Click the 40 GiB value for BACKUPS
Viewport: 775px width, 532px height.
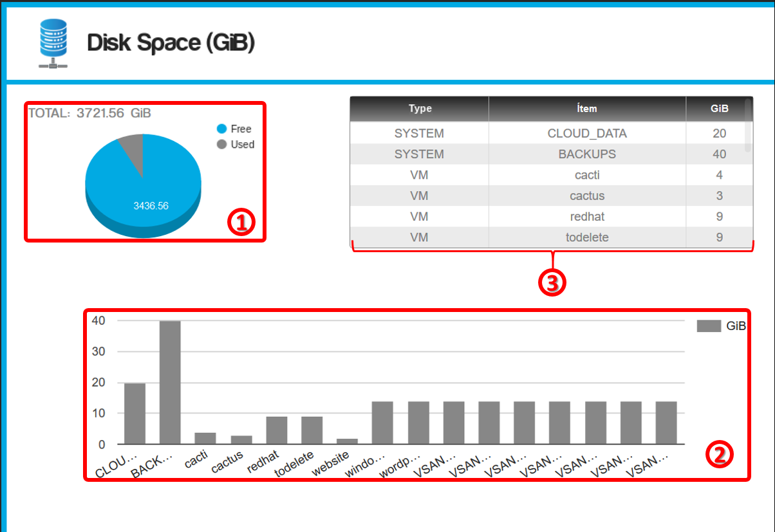click(719, 154)
